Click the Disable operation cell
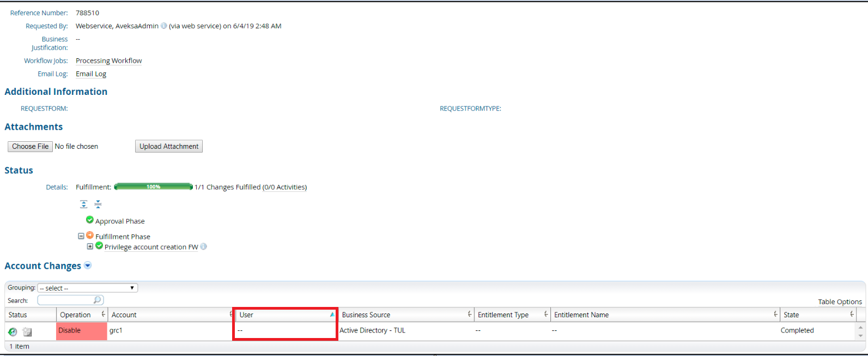Image resolution: width=868 pixels, height=356 pixels. tap(82, 331)
